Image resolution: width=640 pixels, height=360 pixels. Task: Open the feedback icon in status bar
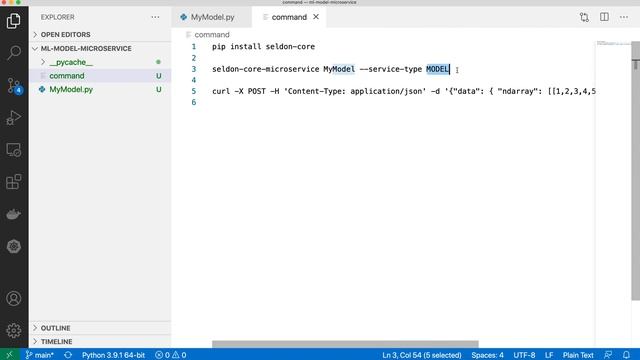coord(608,355)
